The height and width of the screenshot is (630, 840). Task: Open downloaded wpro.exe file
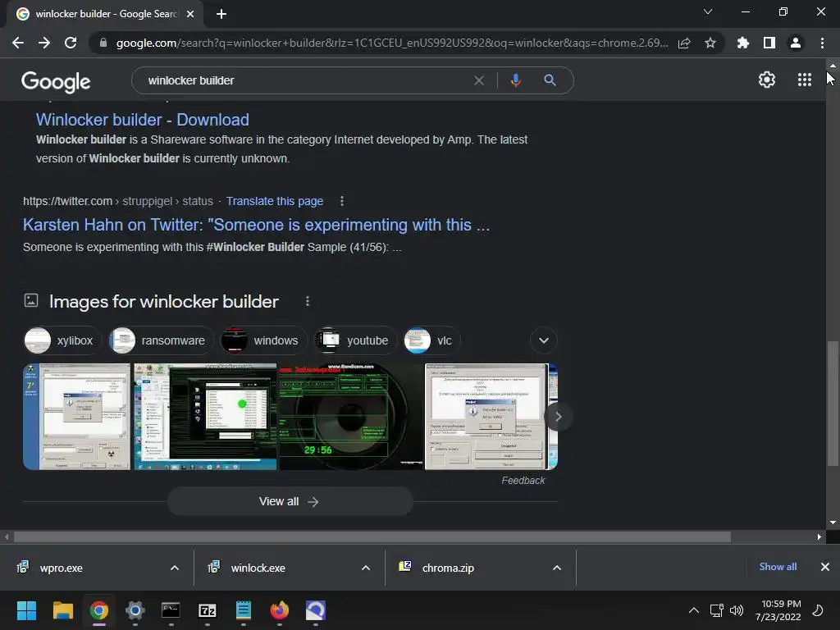pos(61,568)
